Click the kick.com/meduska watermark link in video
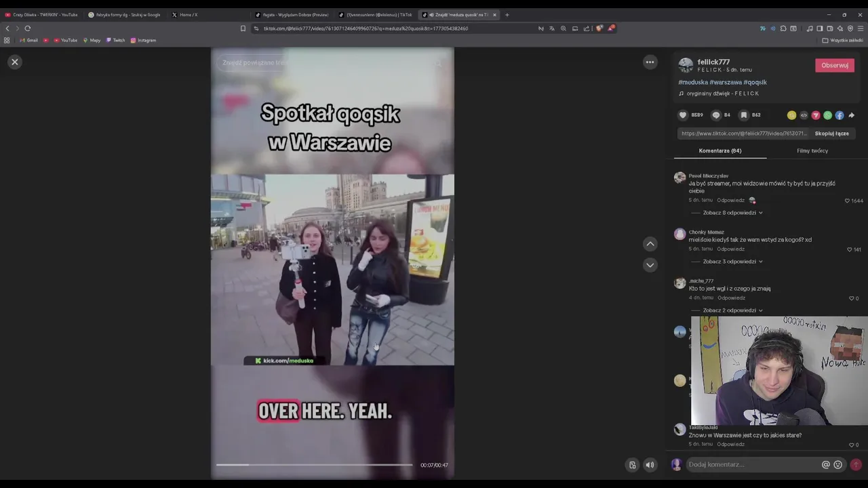Viewport: 868px width, 488px height. (x=284, y=361)
